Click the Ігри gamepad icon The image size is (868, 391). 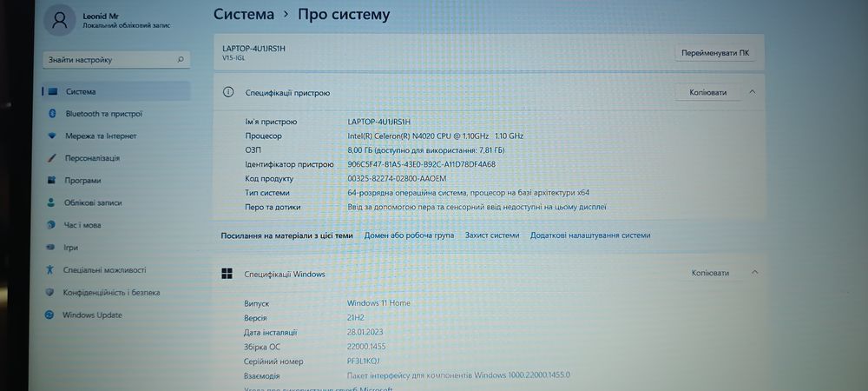[50, 248]
